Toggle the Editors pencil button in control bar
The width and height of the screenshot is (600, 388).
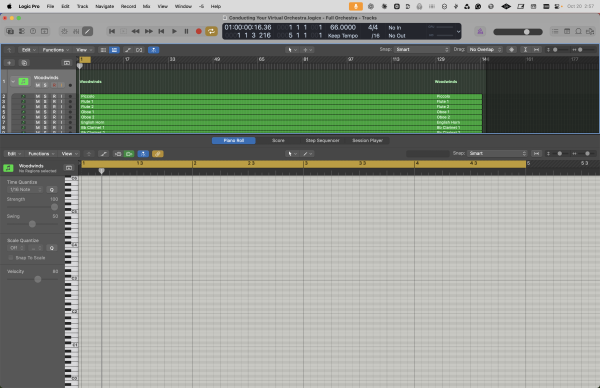click(x=88, y=31)
